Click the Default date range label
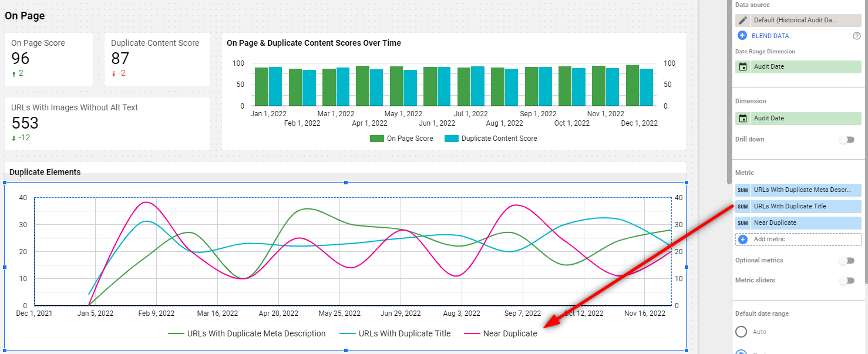Image resolution: width=868 pixels, height=354 pixels. pyautogui.click(x=762, y=313)
